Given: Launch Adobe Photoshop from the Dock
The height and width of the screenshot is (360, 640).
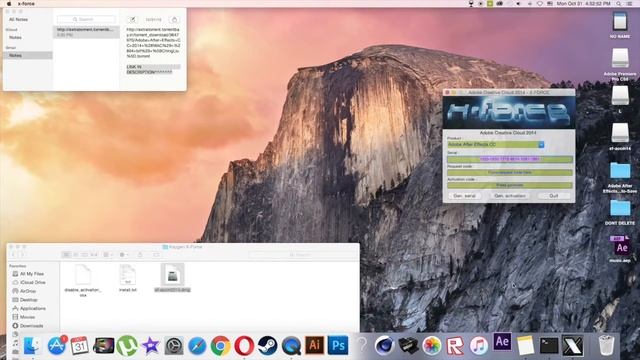Looking at the screenshot, I should tap(338, 345).
